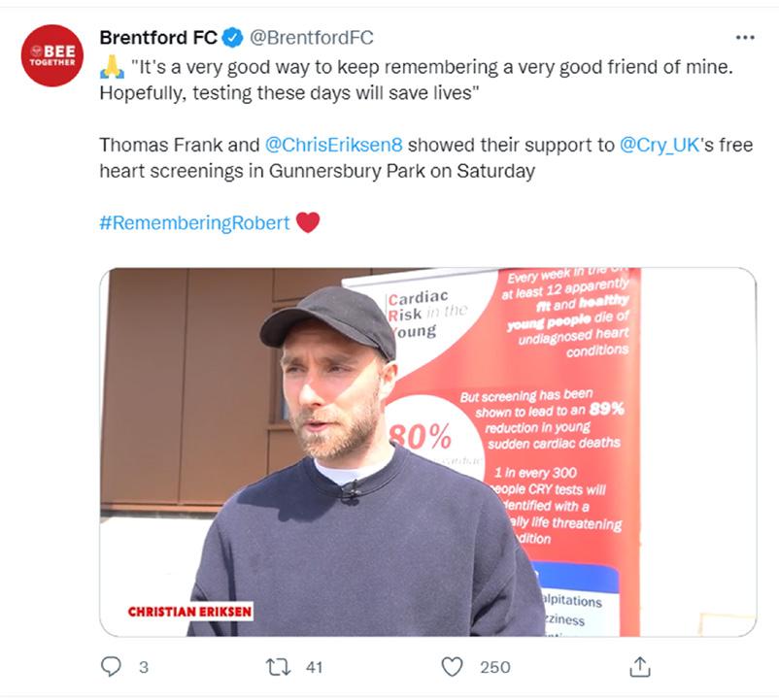Play the Christian Eriksen interview video

click(x=427, y=451)
